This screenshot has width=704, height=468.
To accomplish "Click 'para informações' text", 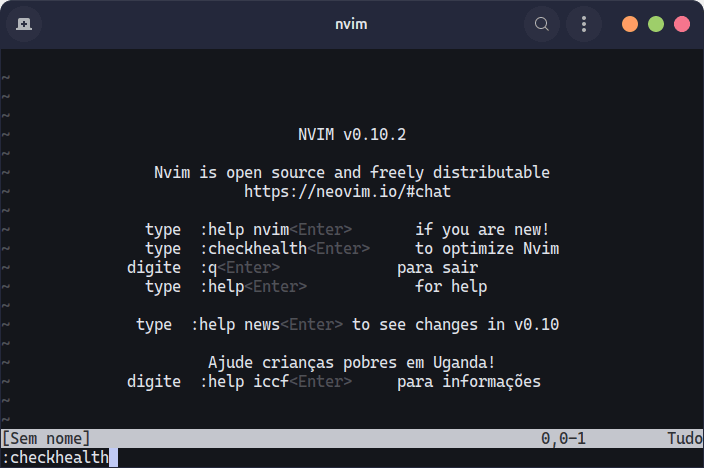I will (x=469, y=382).
